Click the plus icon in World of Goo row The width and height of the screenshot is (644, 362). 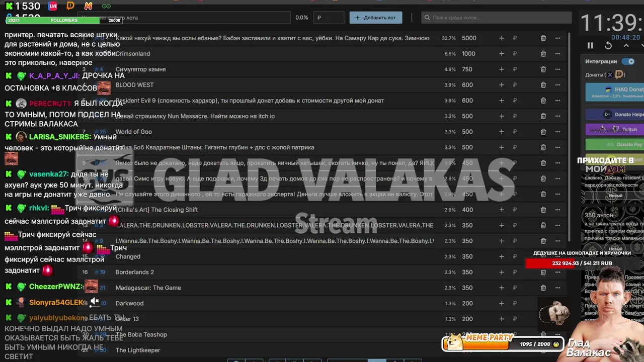pyautogui.click(x=502, y=132)
